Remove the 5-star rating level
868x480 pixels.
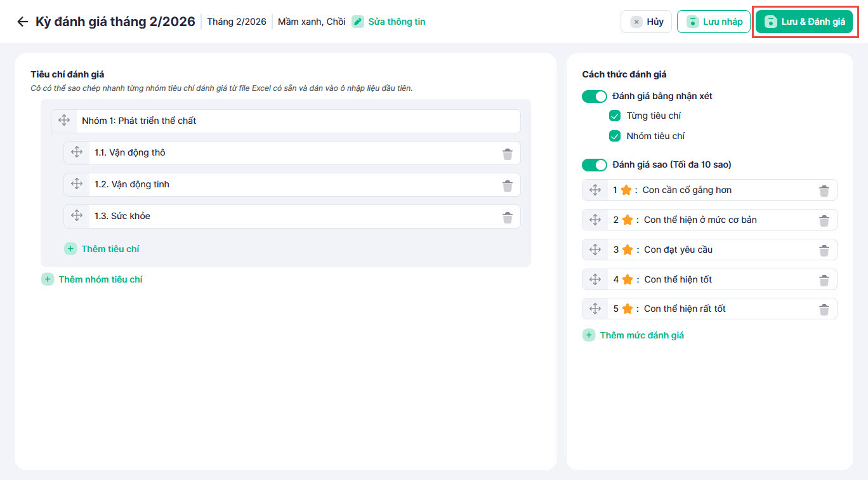coord(824,309)
